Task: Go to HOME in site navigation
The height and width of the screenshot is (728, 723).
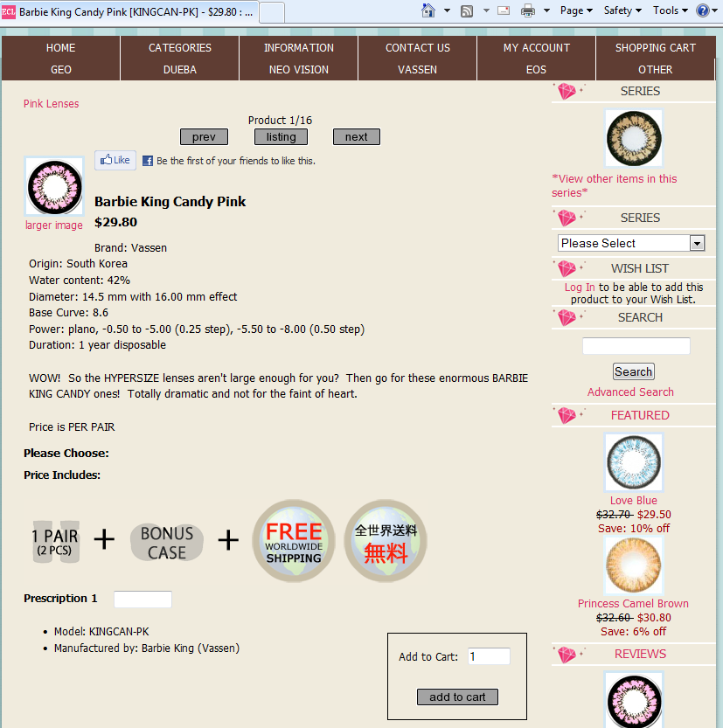Action: pos(61,48)
